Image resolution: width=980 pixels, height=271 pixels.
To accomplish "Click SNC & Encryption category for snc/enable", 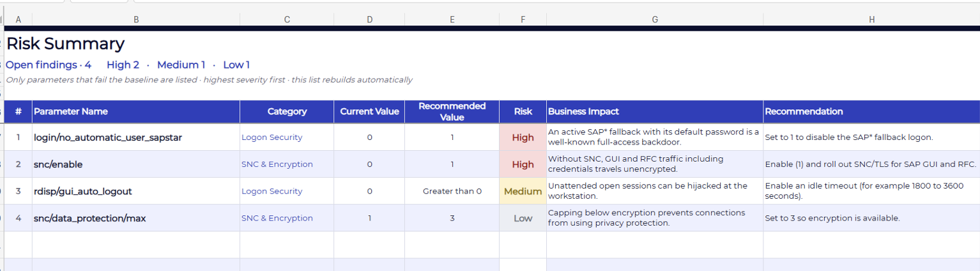I will 287,164.
